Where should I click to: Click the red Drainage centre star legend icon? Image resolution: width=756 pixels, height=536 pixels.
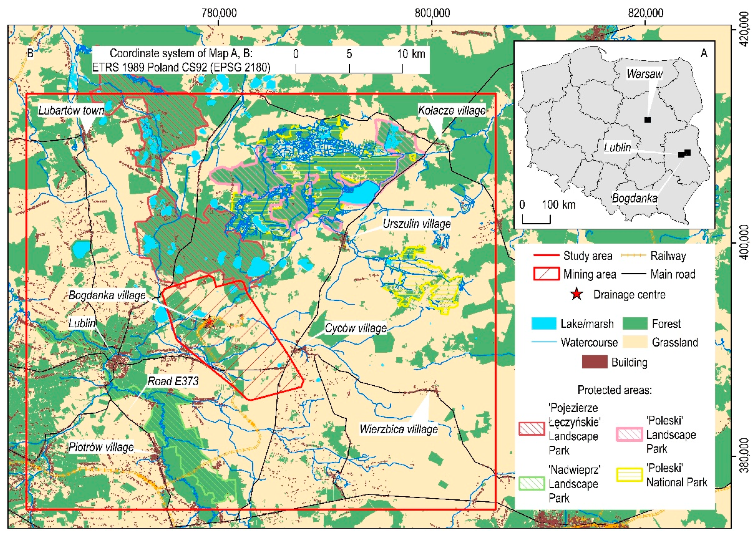[x=577, y=294]
